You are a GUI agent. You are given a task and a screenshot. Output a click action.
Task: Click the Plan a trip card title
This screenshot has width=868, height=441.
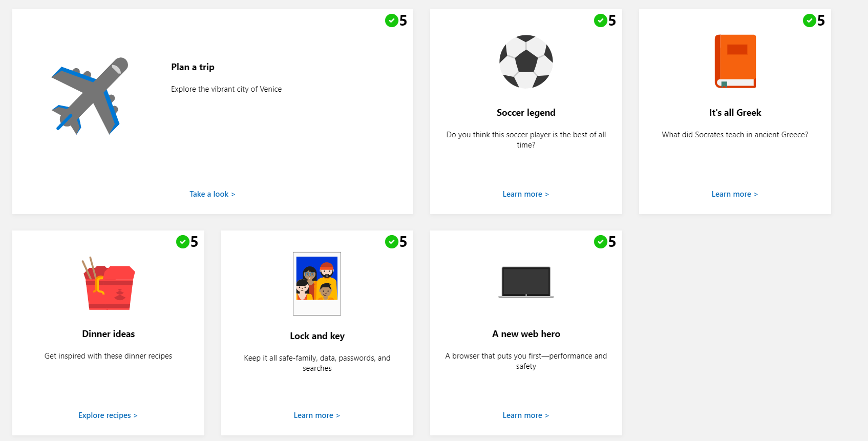(193, 67)
